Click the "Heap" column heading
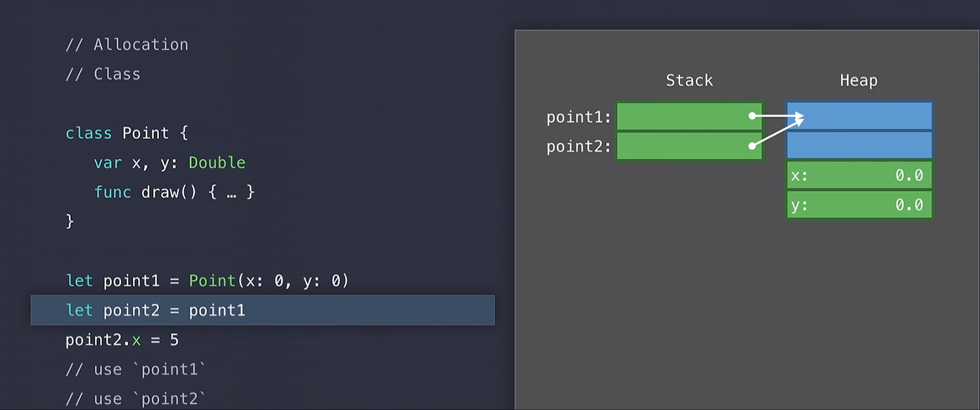Viewport: 980px width, 410px height. pyautogui.click(x=859, y=80)
